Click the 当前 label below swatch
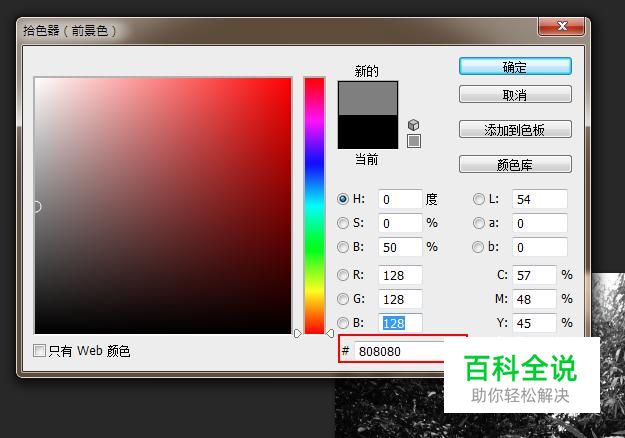This screenshot has width=625, height=438. click(x=367, y=159)
